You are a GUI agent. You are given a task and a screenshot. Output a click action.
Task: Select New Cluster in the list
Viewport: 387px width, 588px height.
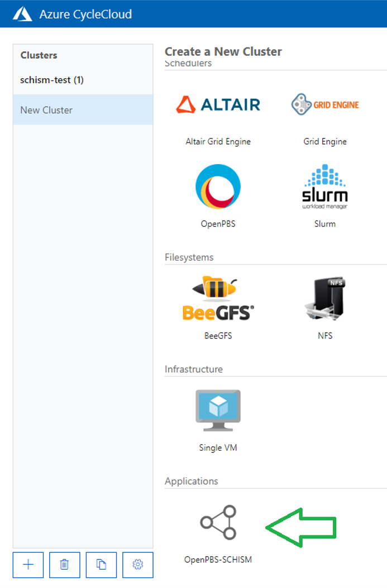(x=83, y=109)
